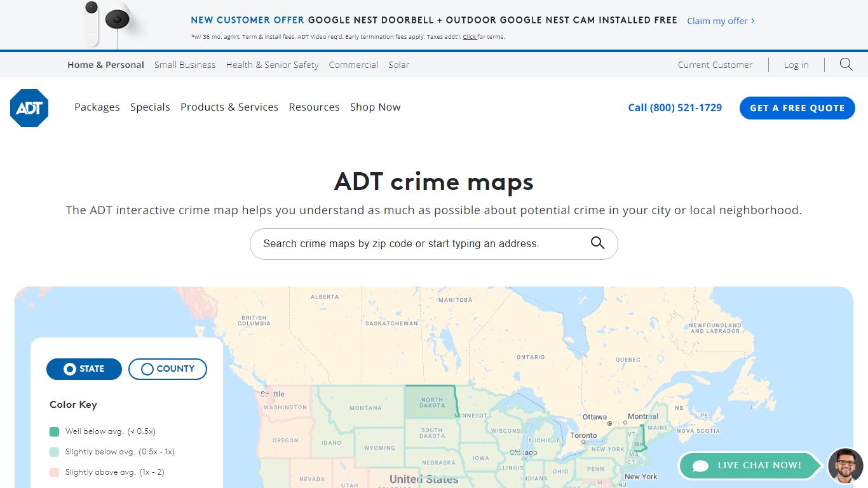868x488 pixels.
Task: Go to the Solar section
Action: click(399, 65)
